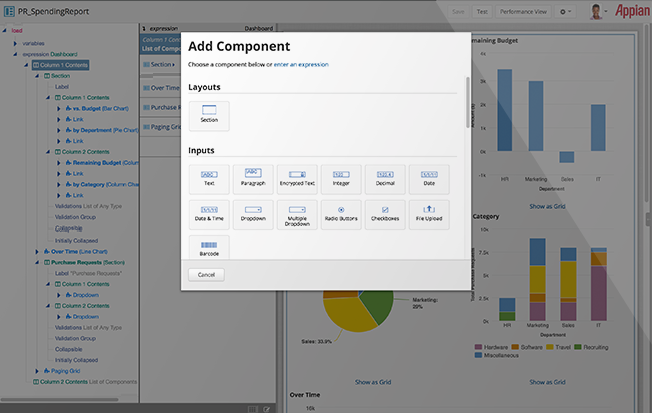Viewport: 652px width, 413px height.
Task: Click the IT stacked bar in Category chart
Action: tap(598, 284)
